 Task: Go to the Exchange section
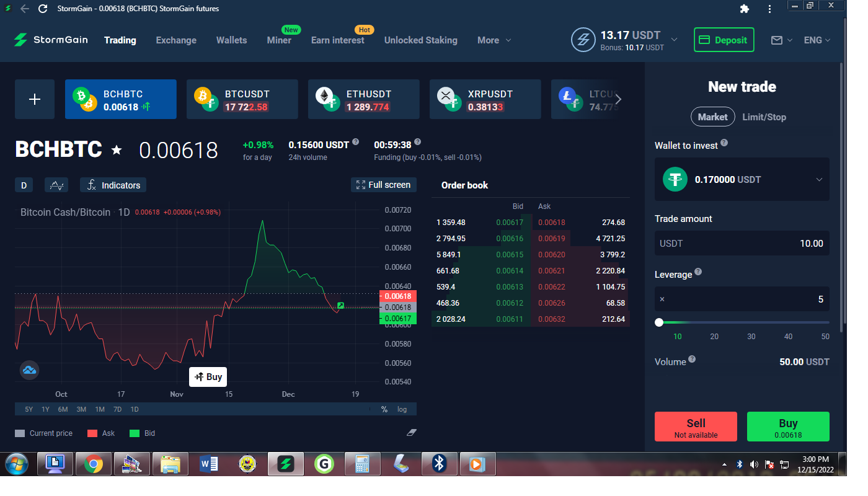[x=176, y=40]
